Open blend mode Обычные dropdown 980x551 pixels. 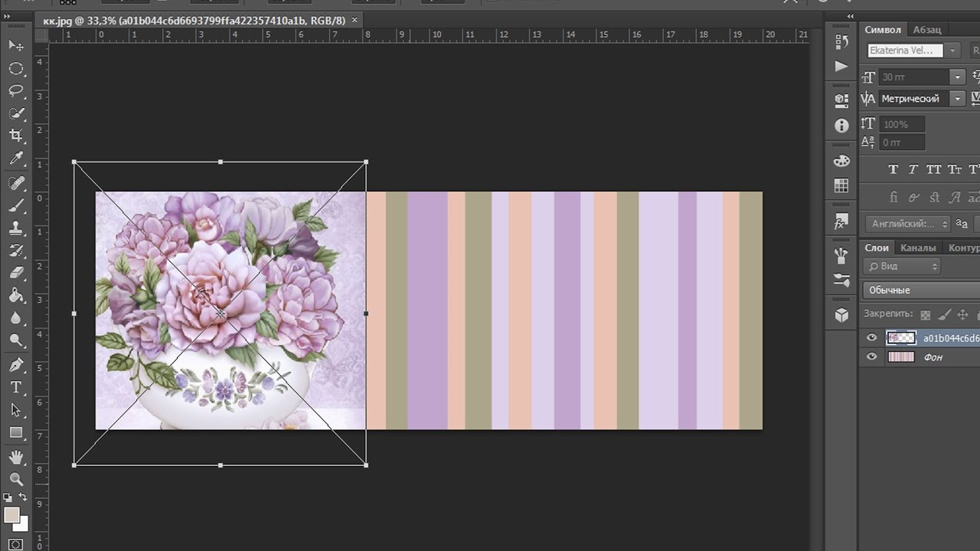922,290
